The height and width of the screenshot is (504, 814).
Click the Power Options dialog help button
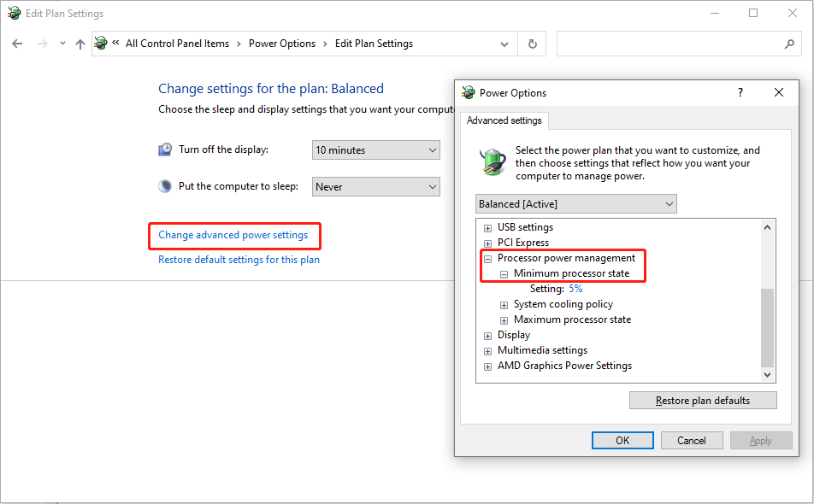click(740, 93)
